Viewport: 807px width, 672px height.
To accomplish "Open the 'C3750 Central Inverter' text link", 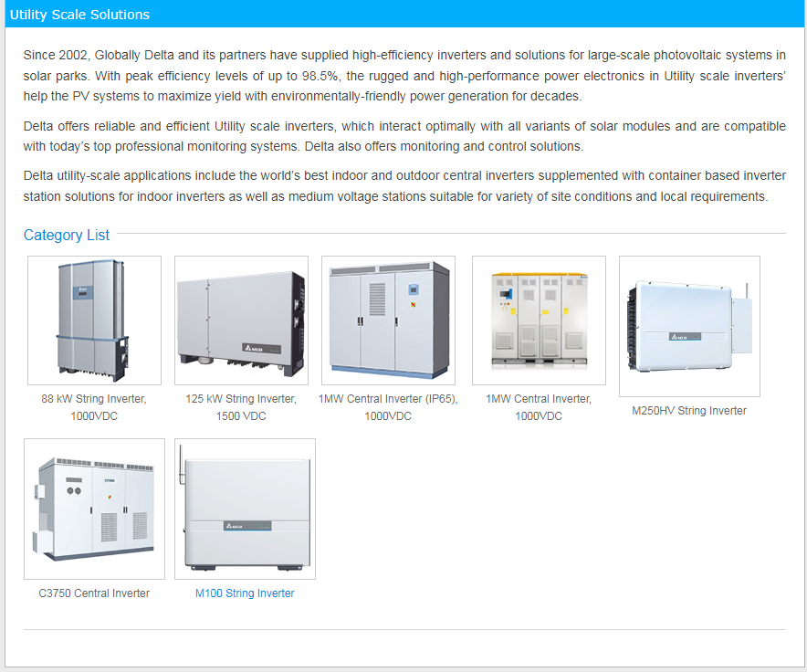I will tap(94, 593).
